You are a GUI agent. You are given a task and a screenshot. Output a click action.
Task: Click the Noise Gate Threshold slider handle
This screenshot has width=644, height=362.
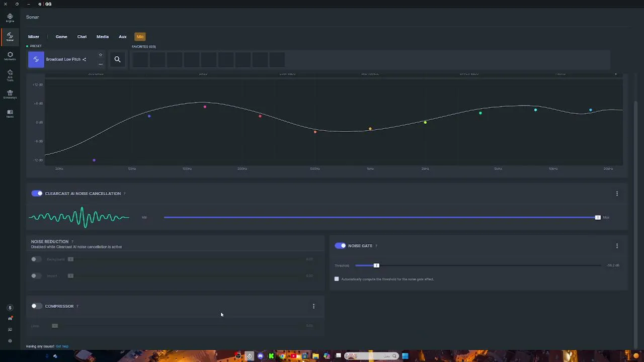[376, 265]
